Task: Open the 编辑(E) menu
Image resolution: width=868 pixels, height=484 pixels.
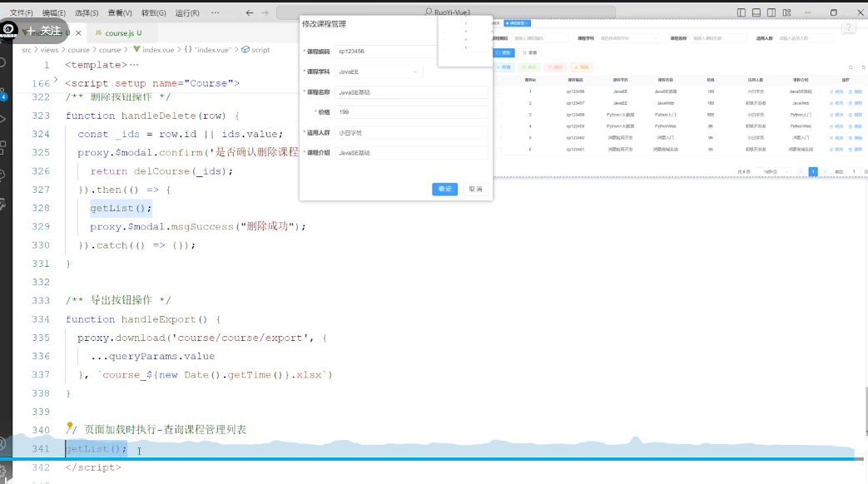Action: 54,12
